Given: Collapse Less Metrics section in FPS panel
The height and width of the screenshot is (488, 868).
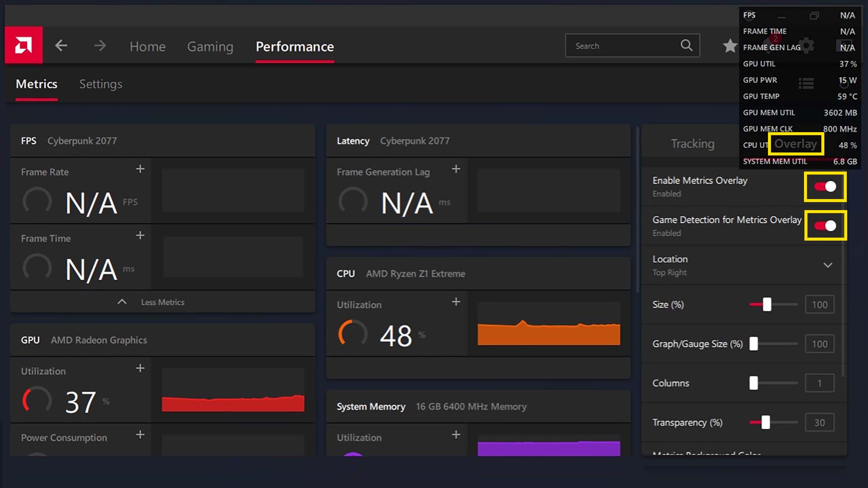Looking at the screenshot, I should [x=161, y=302].
